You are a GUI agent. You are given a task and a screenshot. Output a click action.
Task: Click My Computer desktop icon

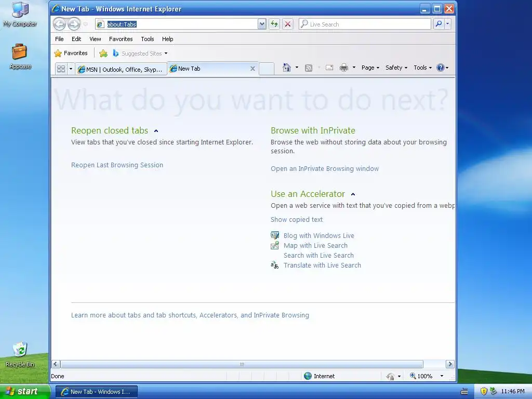click(20, 14)
